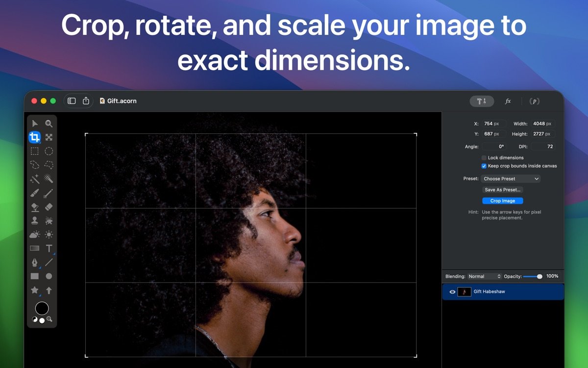Toggle the sidebar view button

[72, 101]
